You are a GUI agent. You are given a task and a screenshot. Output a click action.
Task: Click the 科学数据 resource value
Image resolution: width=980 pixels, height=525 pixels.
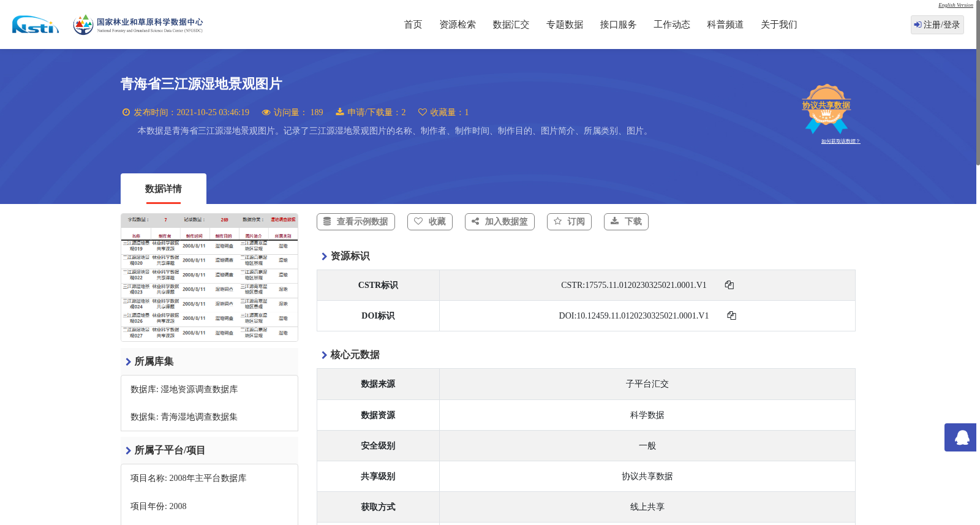pos(647,415)
